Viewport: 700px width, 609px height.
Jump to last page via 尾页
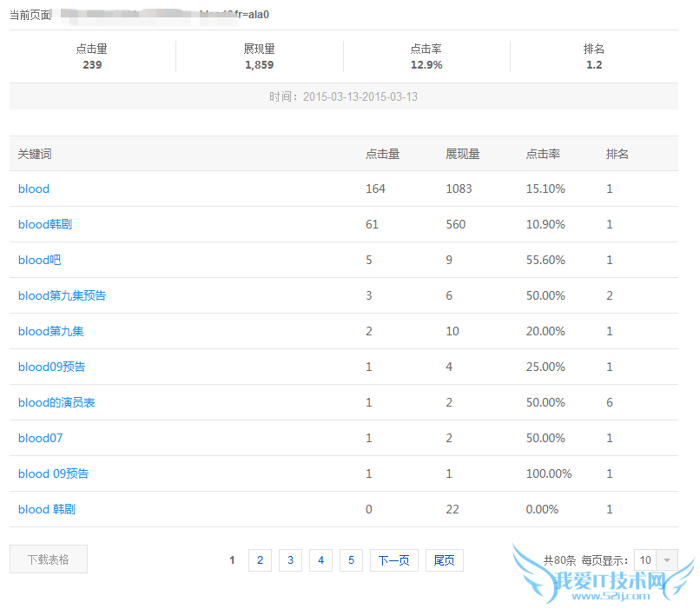(x=445, y=560)
